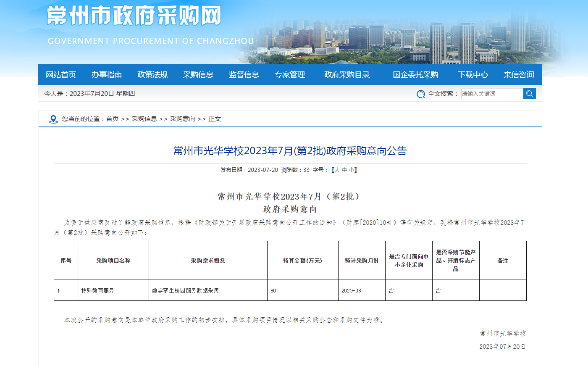Go to 政策法规 section
The height and width of the screenshot is (366, 588).
tap(152, 75)
